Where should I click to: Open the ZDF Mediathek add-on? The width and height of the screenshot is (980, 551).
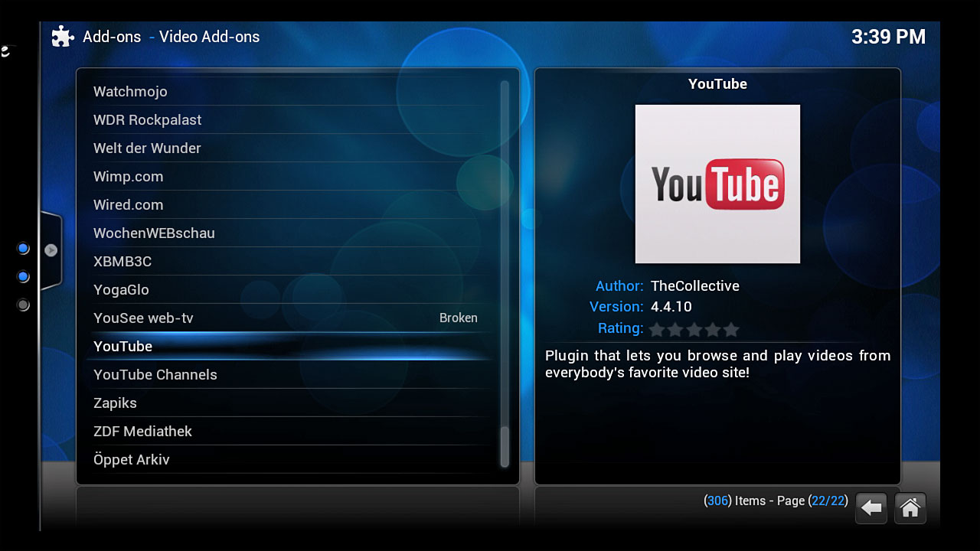pyautogui.click(x=289, y=431)
